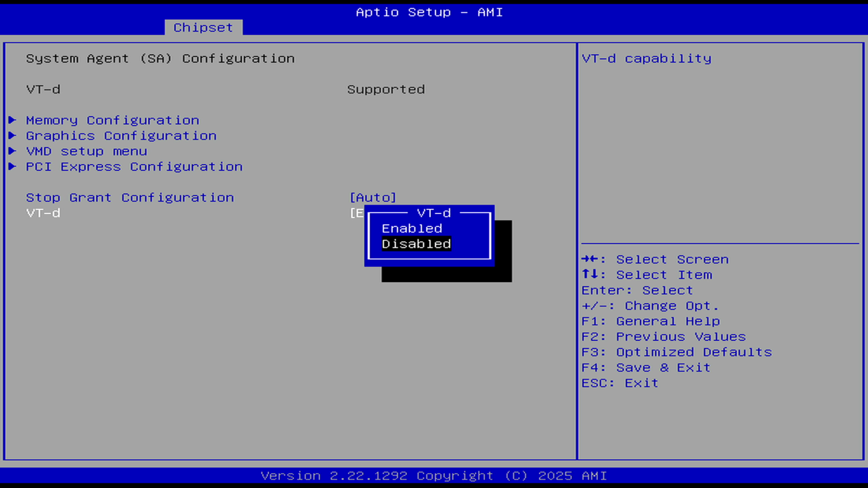
Task: Click the VT-d popup title
Action: pos(434,213)
